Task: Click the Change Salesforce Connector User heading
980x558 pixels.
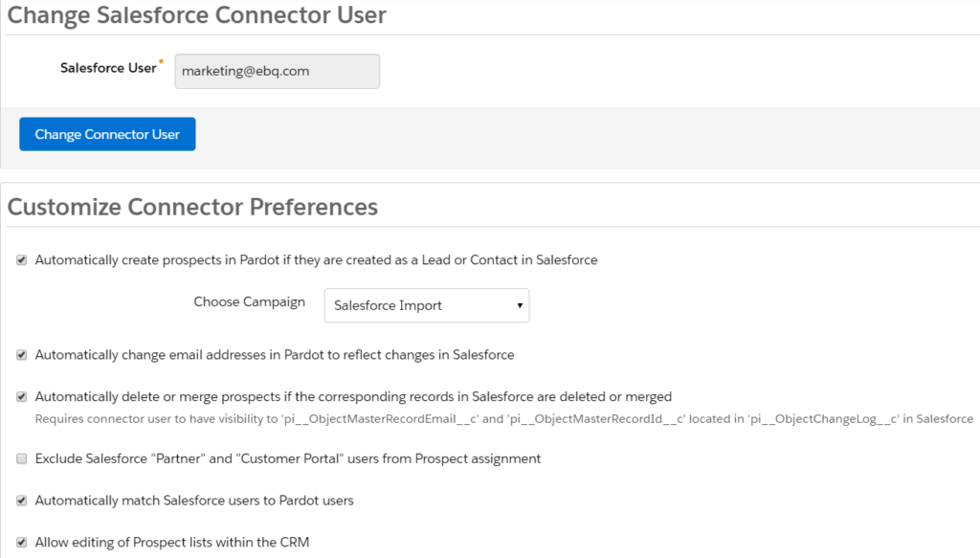Action: coord(197,15)
